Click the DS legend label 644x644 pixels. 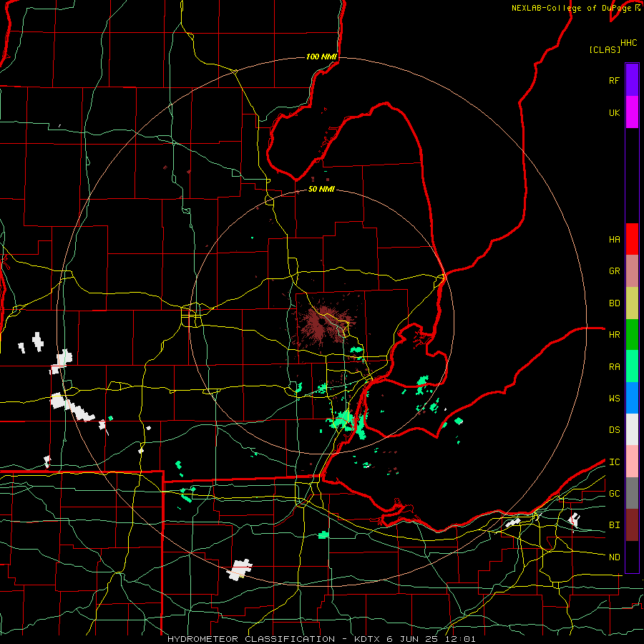pyautogui.click(x=614, y=430)
